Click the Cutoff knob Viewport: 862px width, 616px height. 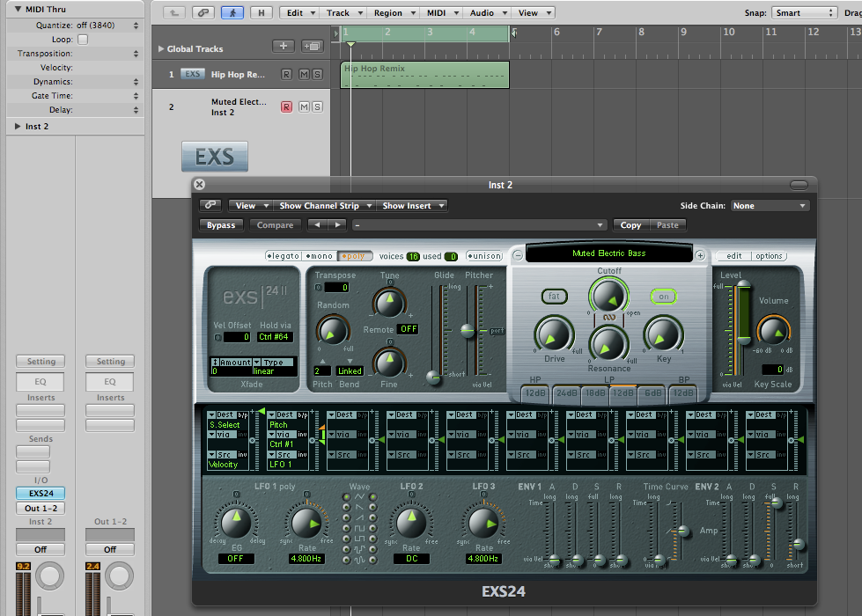point(608,296)
